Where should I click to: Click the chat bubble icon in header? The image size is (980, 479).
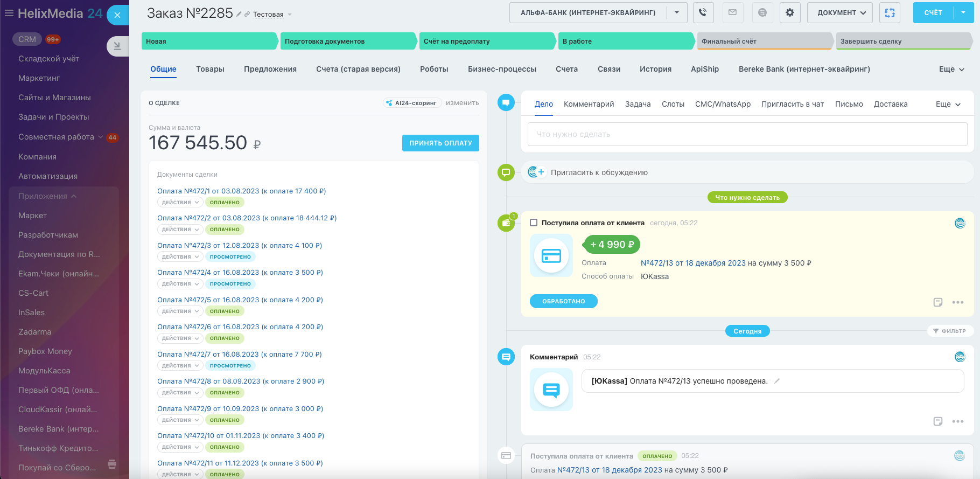[x=762, y=12]
